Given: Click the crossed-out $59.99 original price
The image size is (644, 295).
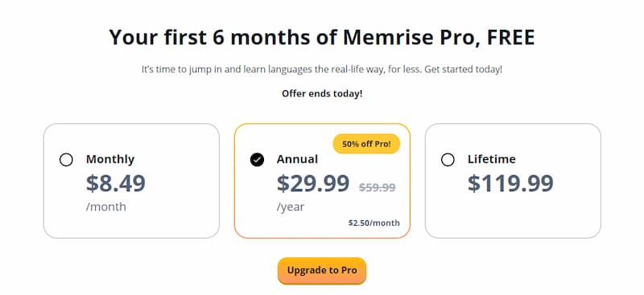Looking at the screenshot, I should [377, 187].
